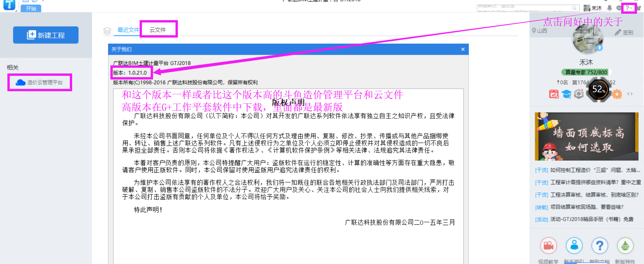Open the chat message bubble icon
Screen dimensions: 644x264
(x=618, y=8)
